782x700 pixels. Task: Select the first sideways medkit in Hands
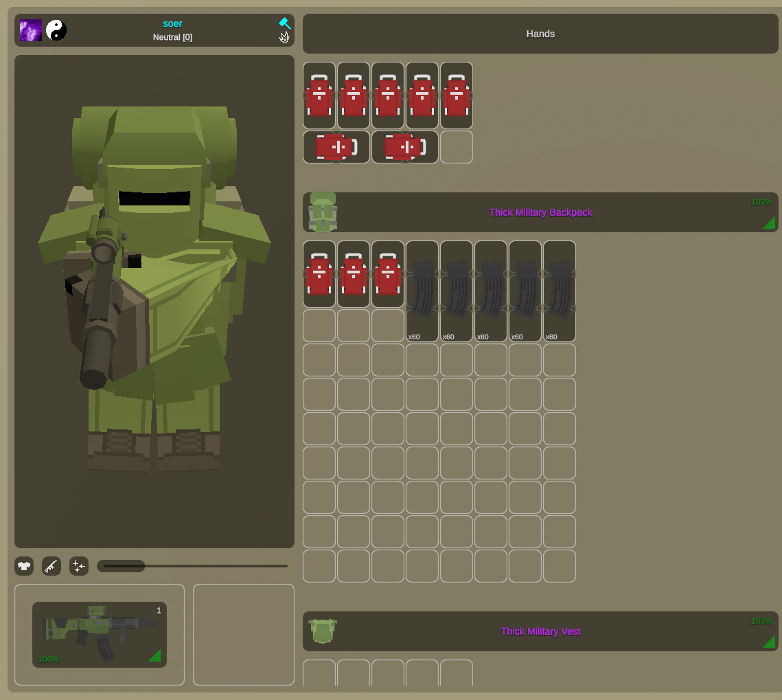click(336, 147)
